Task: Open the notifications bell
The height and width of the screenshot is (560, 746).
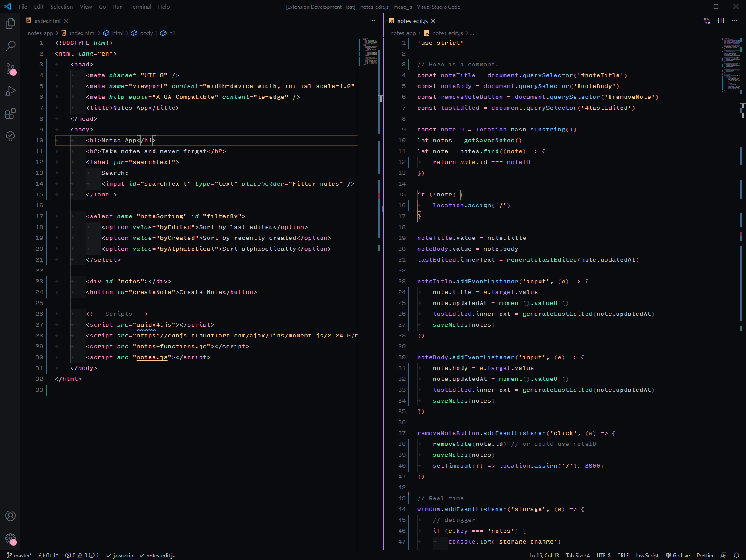Action: [x=736, y=555]
